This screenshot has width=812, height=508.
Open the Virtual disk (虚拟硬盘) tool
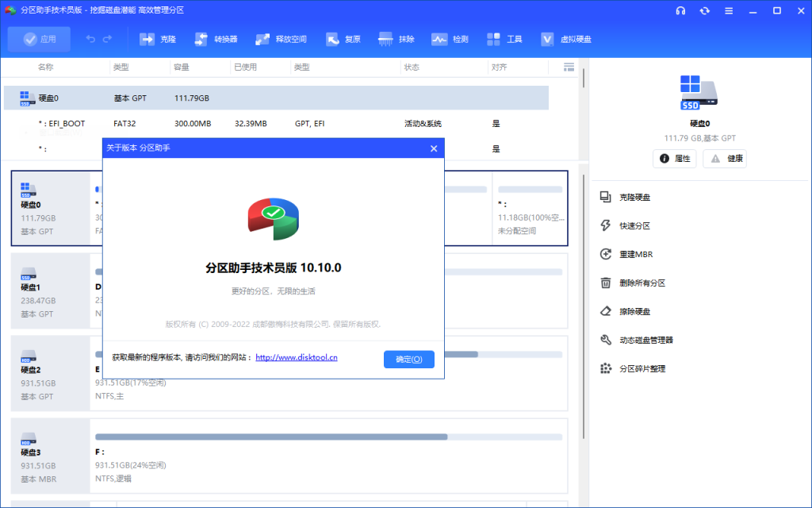[565, 39]
